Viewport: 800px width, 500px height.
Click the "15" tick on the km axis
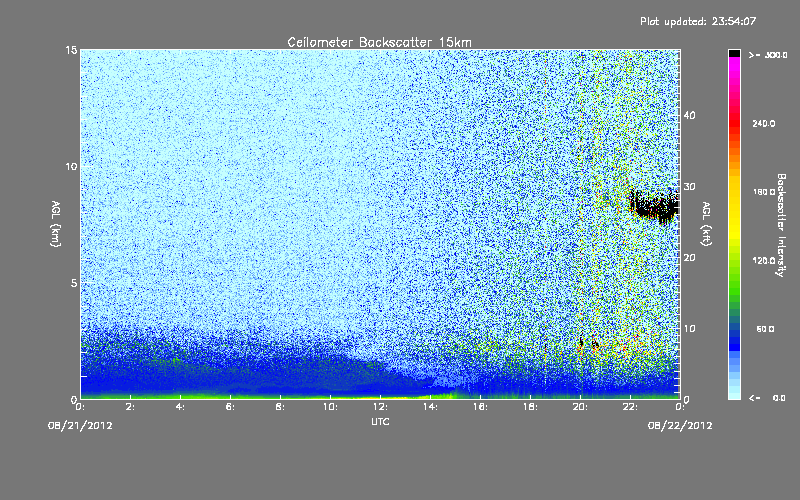click(71, 50)
